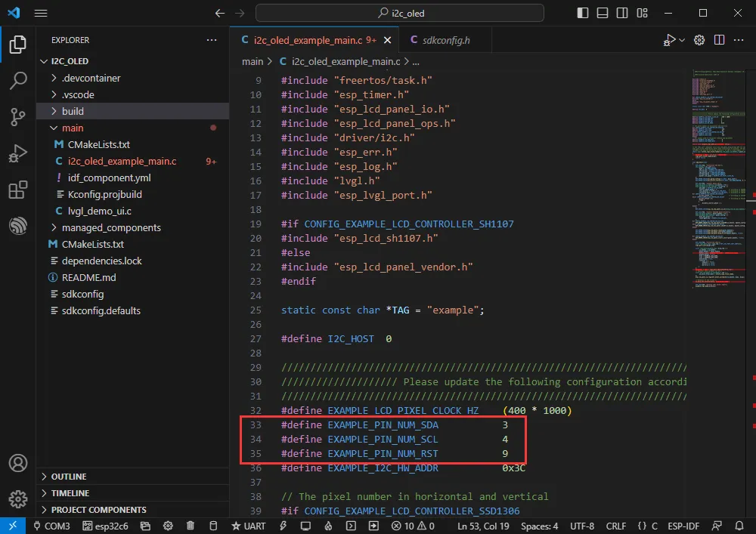This screenshot has height=534, width=756.
Task: Start the ESP-IDF build task via gear icon
Action: [x=168, y=526]
